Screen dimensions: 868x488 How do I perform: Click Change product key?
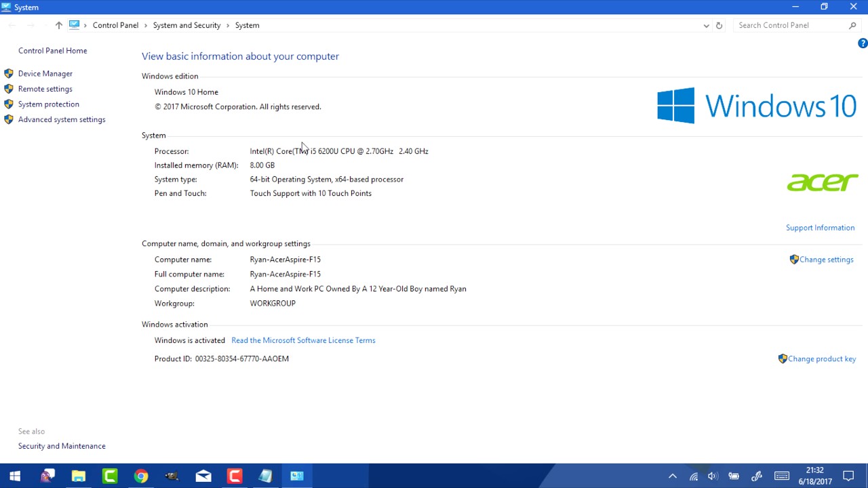click(x=822, y=359)
